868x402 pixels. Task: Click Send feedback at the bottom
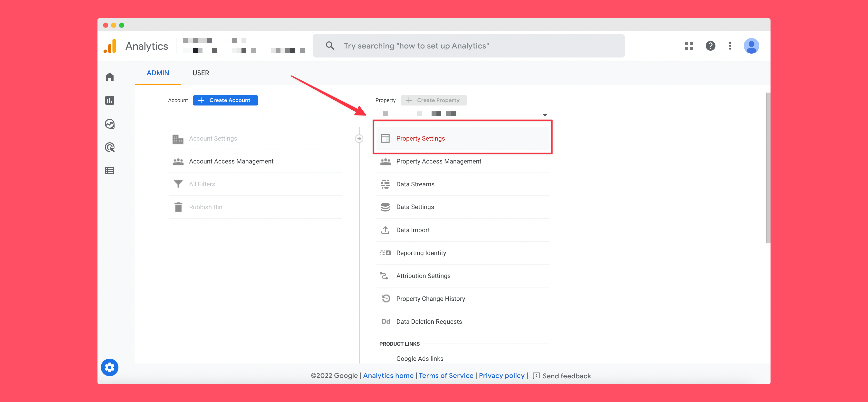(566, 376)
